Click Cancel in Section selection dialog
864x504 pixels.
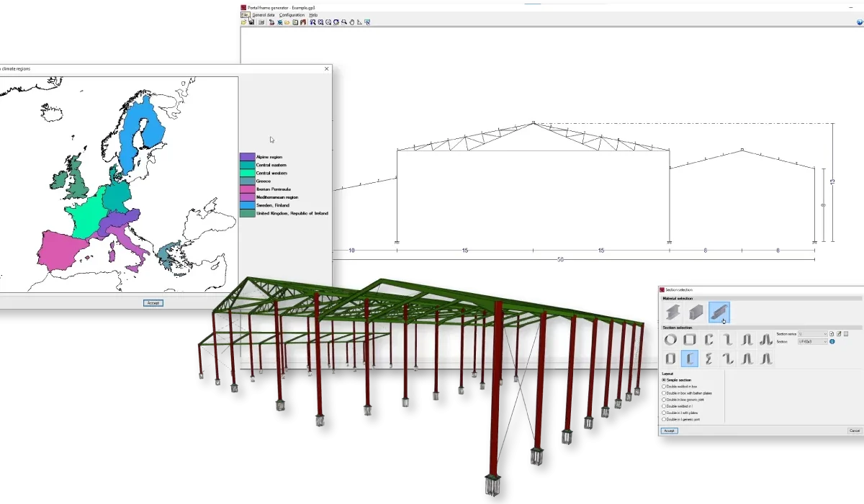(855, 431)
